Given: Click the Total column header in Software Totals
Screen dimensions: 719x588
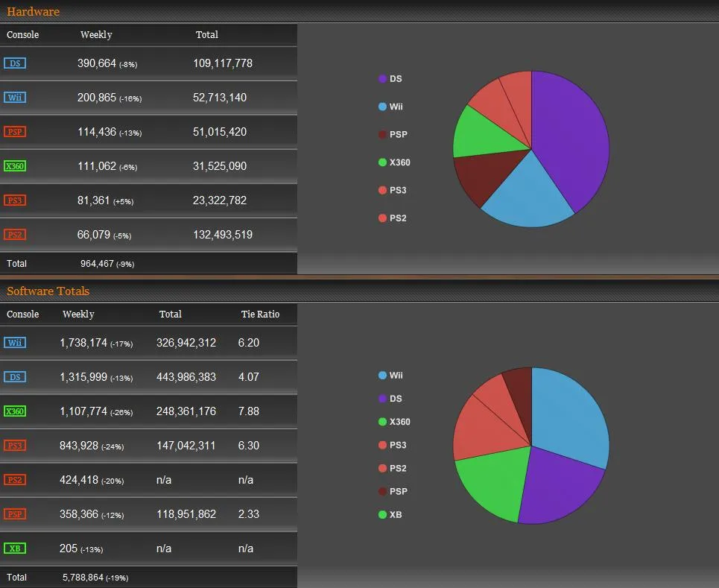Looking at the screenshot, I should (170, 314).
